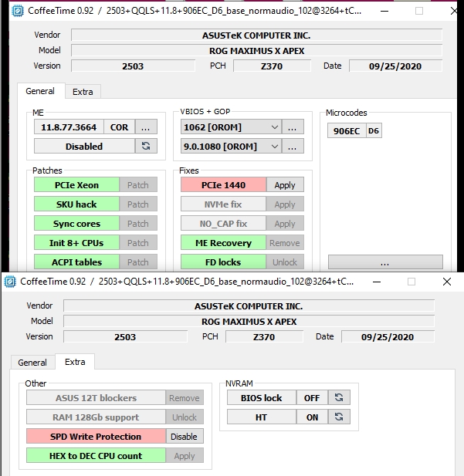Toggle BIOS lock OFF value
The height and width of the screenshot is (476, 464).
tap(312, 397)
